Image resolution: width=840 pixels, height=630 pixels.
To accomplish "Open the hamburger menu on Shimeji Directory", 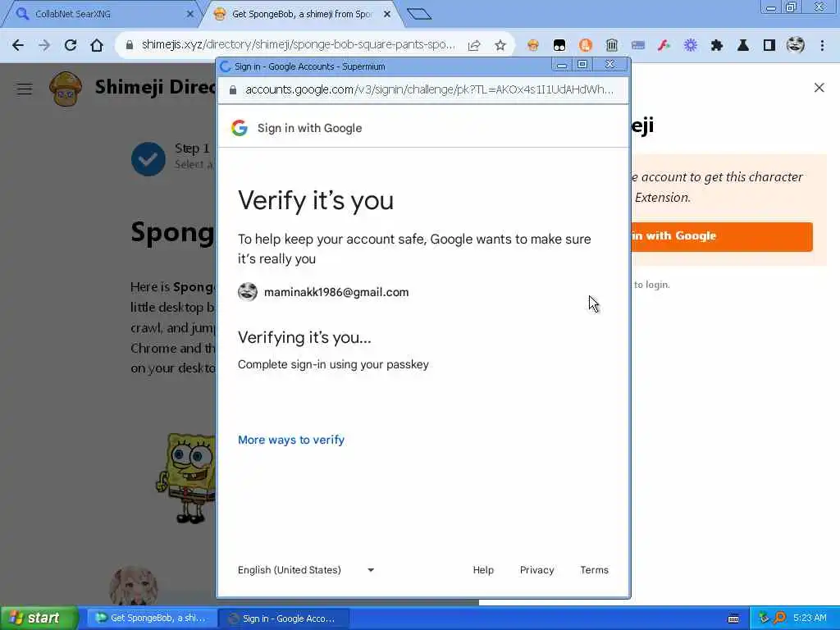I will click(25, 89).
